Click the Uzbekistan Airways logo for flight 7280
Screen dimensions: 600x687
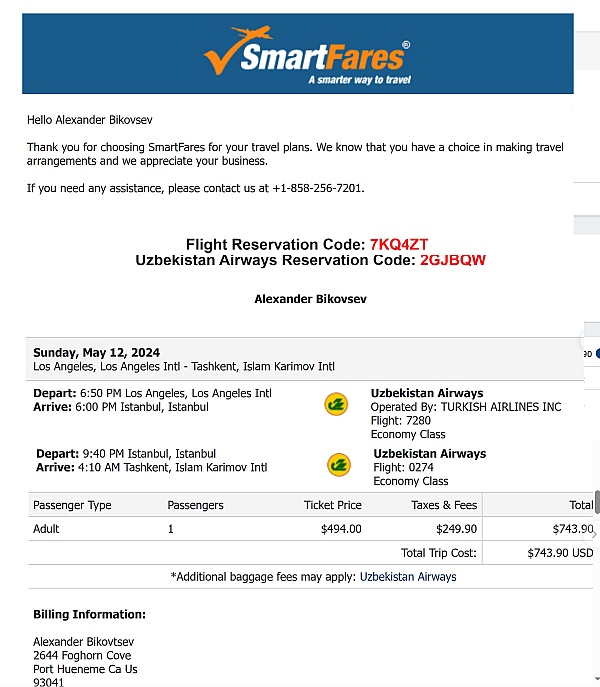pos(336,404)
